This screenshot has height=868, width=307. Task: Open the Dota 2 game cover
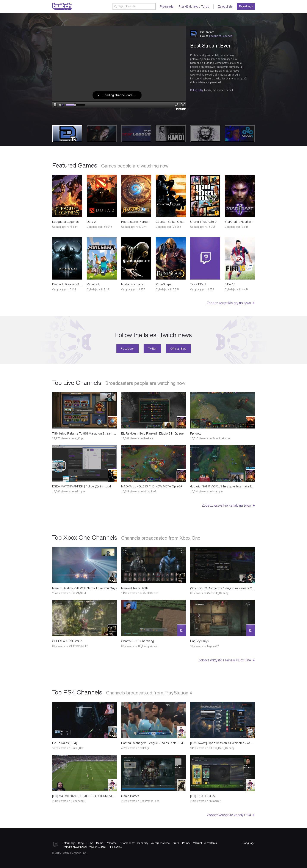(x=102, y=196)
